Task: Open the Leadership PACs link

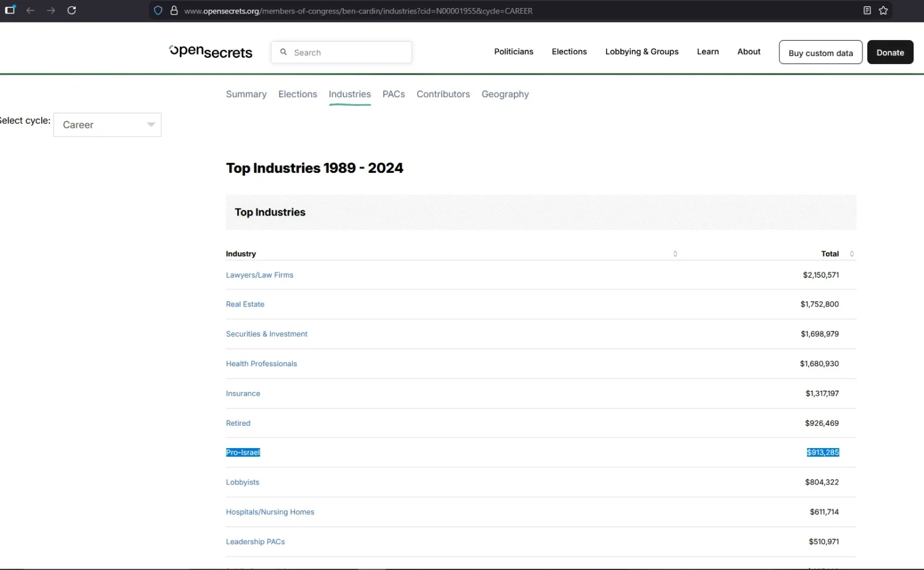Action: click(x=256, y=542)
